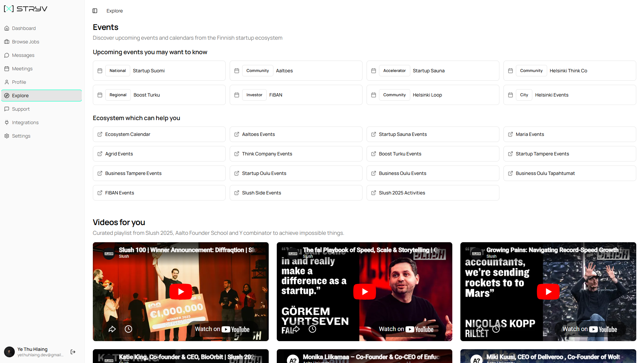The height and width of the screenshot is (363, 644).
Task: Open Think Company Events link
Action: click(296, 154)
